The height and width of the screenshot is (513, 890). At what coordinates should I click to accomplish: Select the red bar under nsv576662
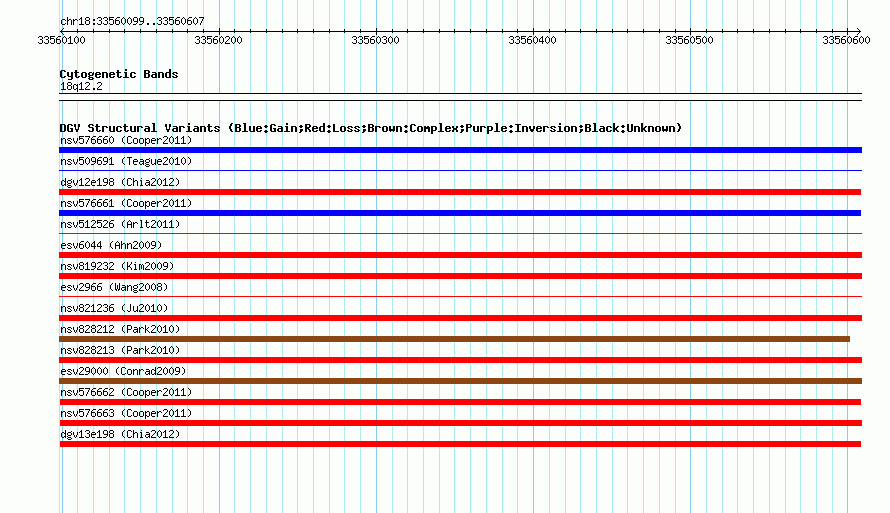(x=460, y=402)
